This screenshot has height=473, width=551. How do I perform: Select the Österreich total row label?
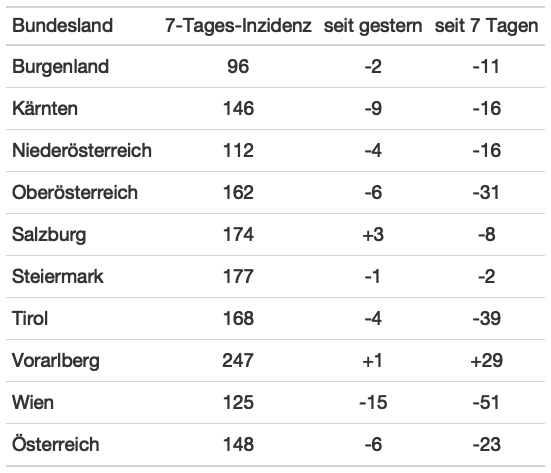coord(56,444)
